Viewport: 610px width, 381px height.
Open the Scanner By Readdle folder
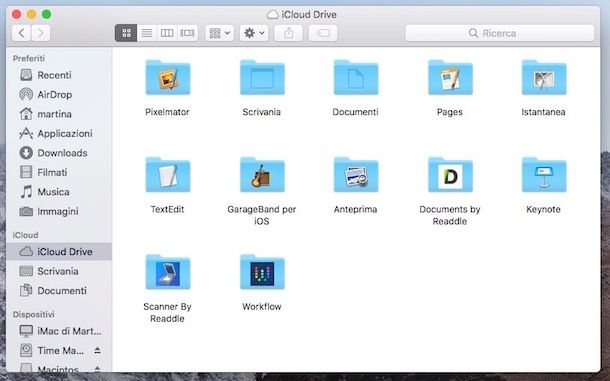coord(168,272)
